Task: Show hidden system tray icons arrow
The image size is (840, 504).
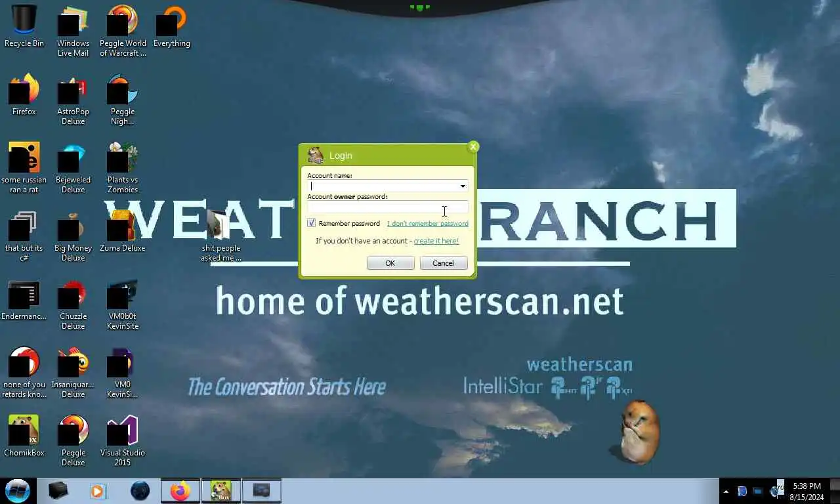Action: point(726,491)
